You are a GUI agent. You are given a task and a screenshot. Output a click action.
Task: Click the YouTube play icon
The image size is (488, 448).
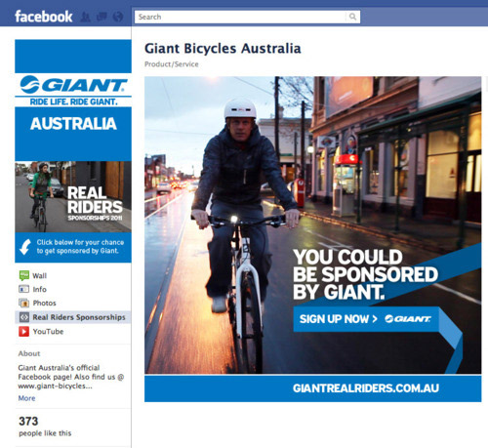pos(23,331)
